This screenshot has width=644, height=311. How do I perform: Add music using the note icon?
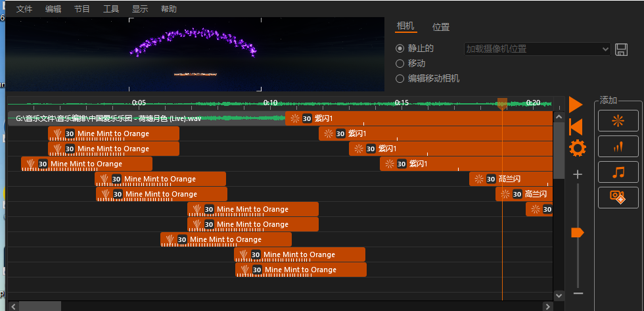point(618,172)
